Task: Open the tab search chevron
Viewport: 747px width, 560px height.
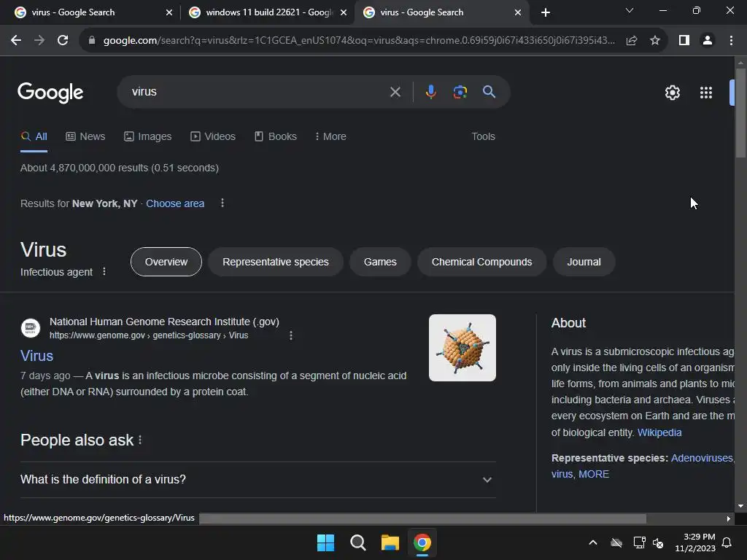Action: (630, 10)
